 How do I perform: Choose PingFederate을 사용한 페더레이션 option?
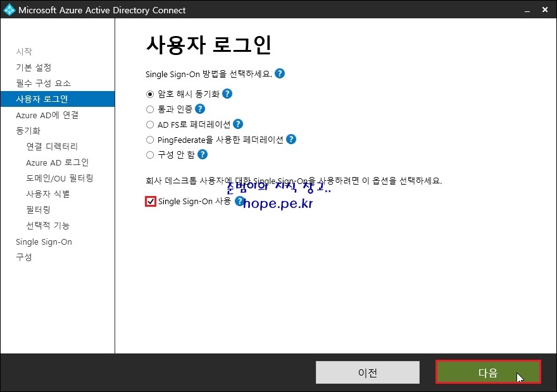coord(150,140)
